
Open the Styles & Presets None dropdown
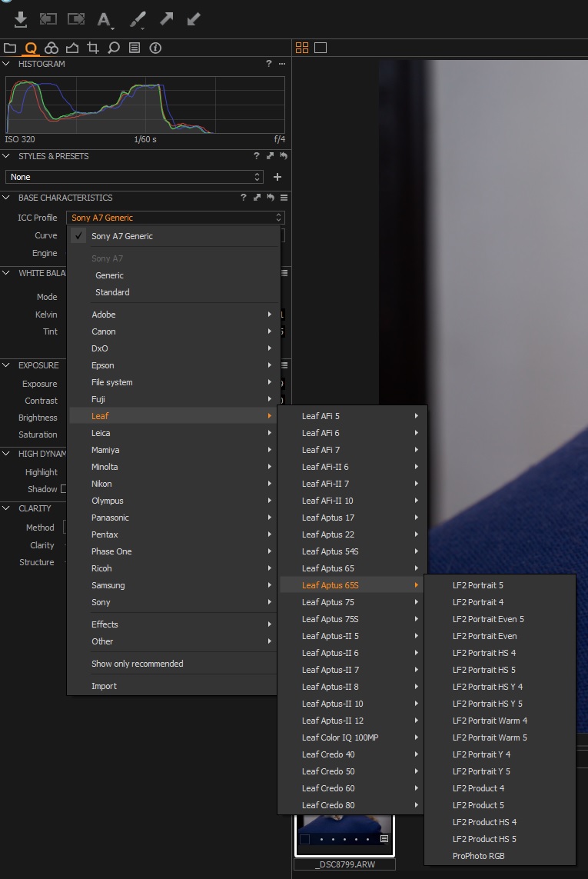pos(135,177)
